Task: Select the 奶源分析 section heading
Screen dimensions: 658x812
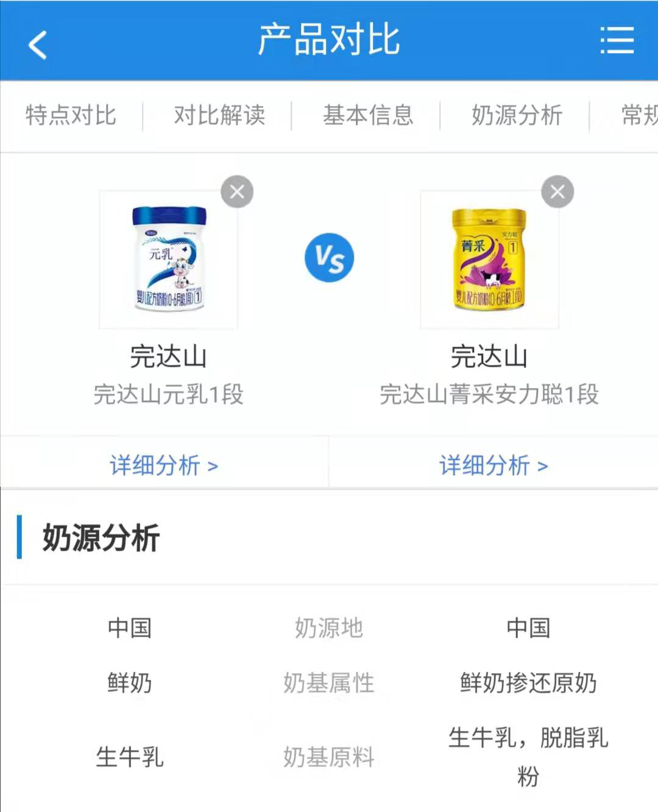Action: point(101,538)
